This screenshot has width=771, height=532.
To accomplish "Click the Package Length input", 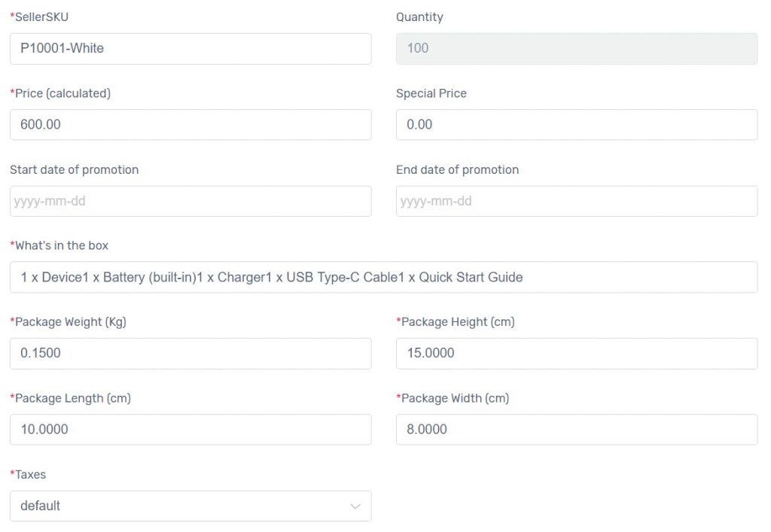I will [190, 430].
